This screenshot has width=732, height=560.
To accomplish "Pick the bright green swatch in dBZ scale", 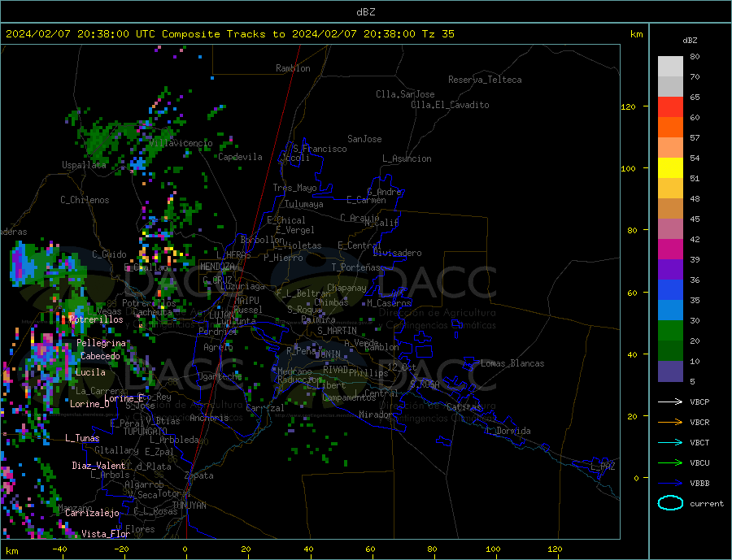I will tap(670, 331).
